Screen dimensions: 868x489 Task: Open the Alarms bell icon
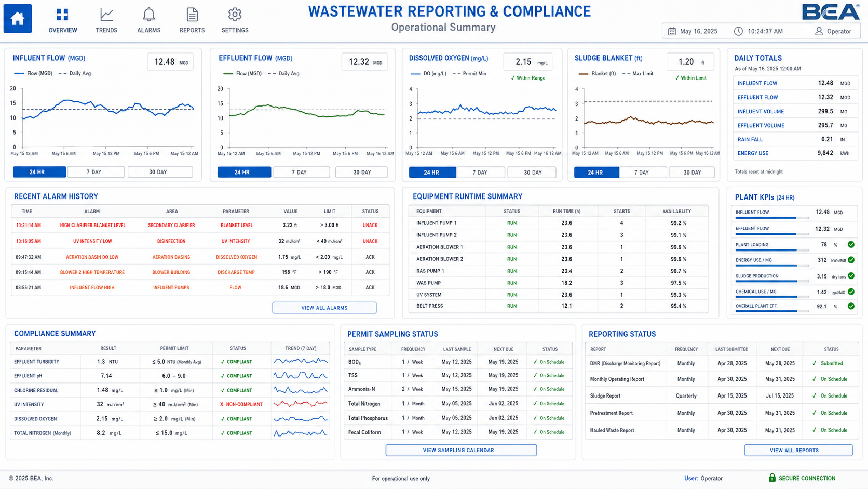pyautogui.click(x=149, y=14)
